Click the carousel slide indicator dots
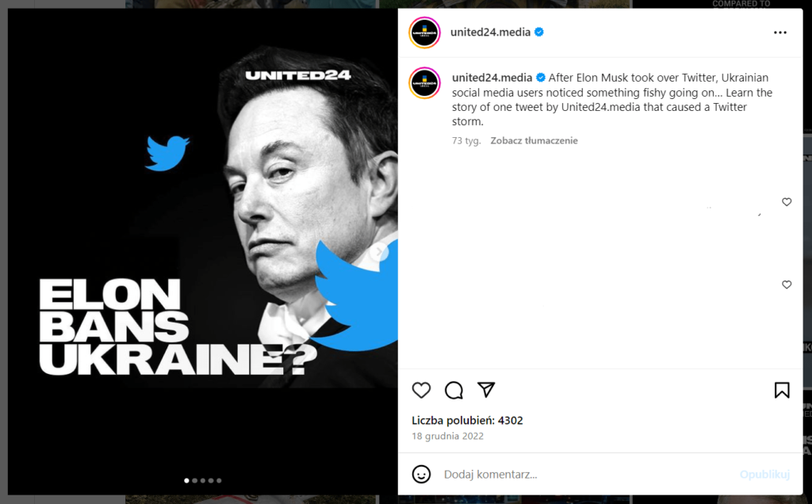This screenshot has height=504, width=812. coord(203,480)
